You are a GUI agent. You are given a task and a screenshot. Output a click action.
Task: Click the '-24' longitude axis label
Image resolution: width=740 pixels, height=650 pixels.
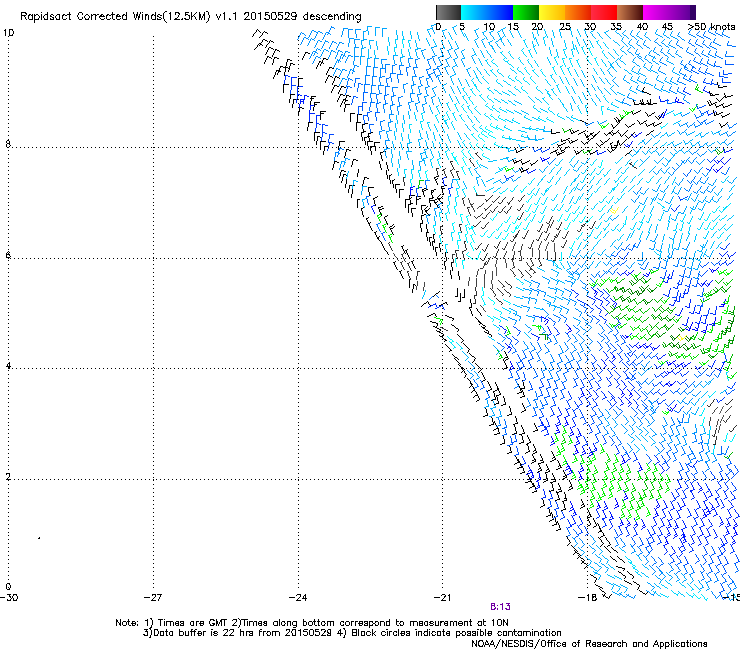pyautogui.click(x=298, y=598)
